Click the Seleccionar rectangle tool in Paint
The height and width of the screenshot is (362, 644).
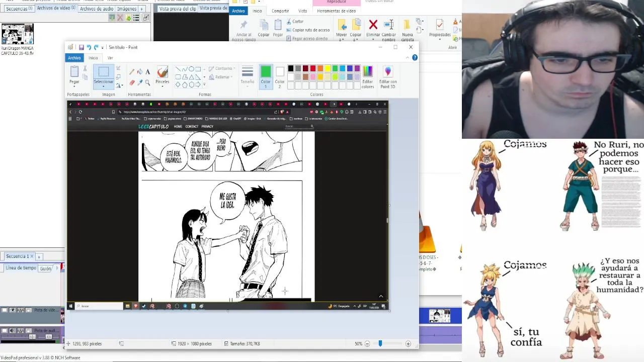(x=104, y=72)
